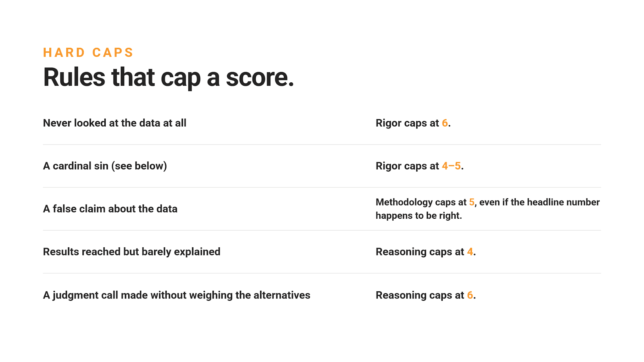Click the orange 5 in Methodology caps
Image resolution: width=644 pixels, height=362 pixels.
(472, 202)
